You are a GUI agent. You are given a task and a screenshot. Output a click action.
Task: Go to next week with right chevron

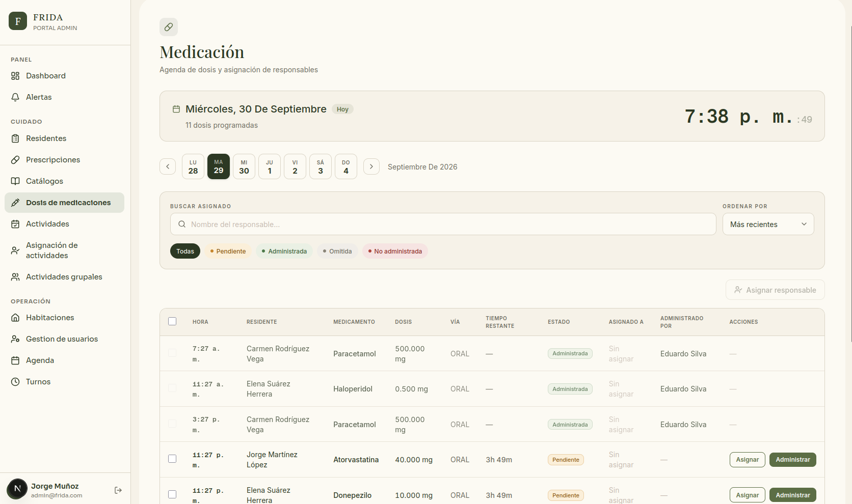(x=371, y=166)
